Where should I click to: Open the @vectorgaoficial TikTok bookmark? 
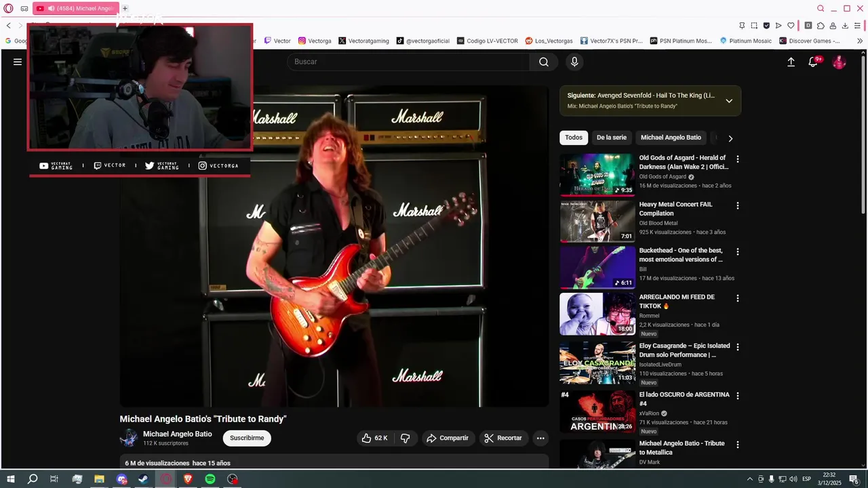click(x=423, y=41)
